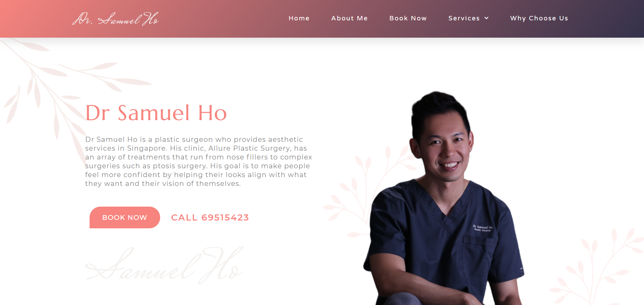Viewport: 644px width, 305px height.
Task: Click the phone number 69515423
Action: click(225, 217)
